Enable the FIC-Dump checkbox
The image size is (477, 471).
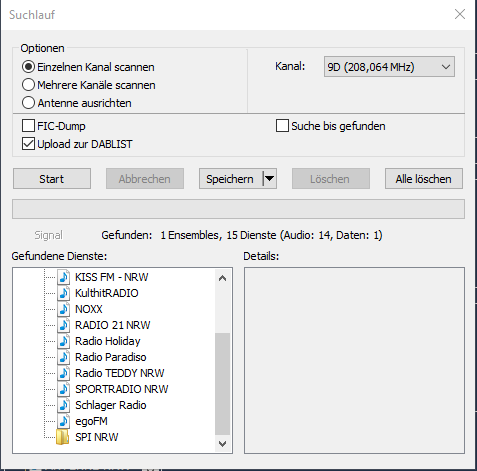coord(28,126)
